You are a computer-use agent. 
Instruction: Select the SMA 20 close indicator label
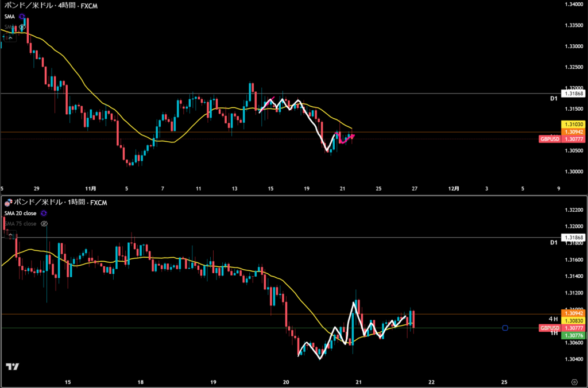(20, 214)
